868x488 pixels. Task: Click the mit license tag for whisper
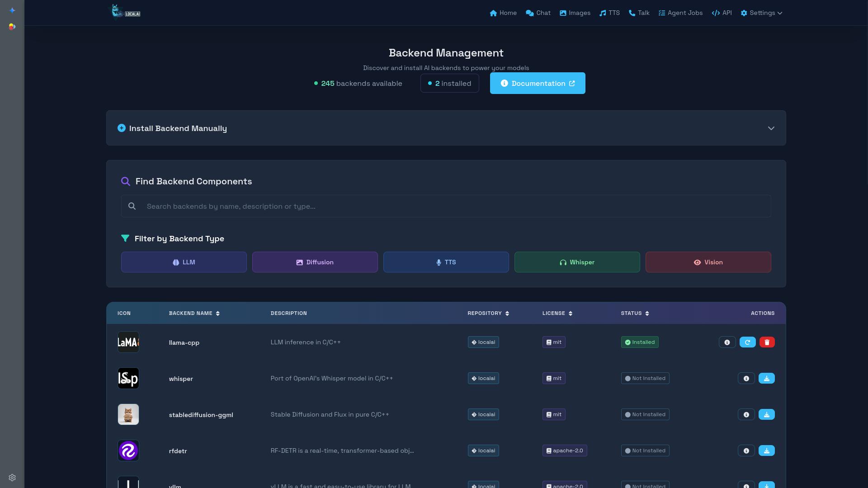tap(554, 378)
